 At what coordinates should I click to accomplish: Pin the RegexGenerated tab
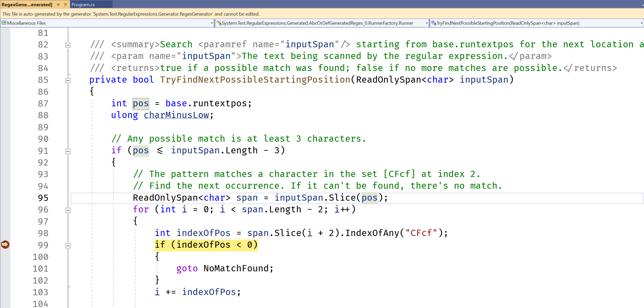click(58, 4)
